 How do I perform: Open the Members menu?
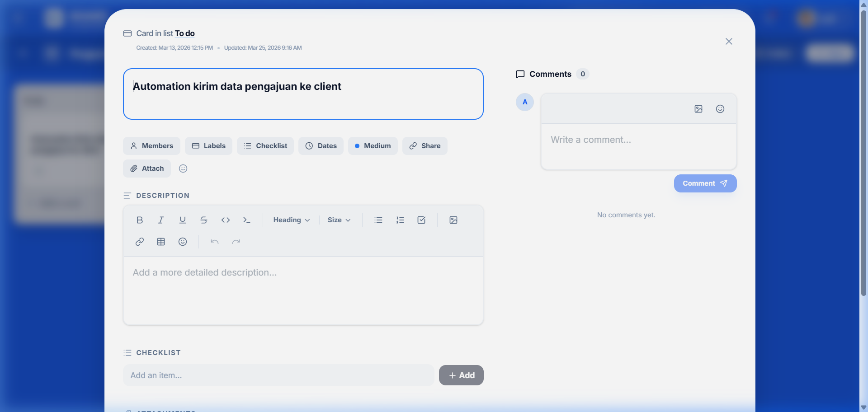pyautogui.click(x=151, y=146)
